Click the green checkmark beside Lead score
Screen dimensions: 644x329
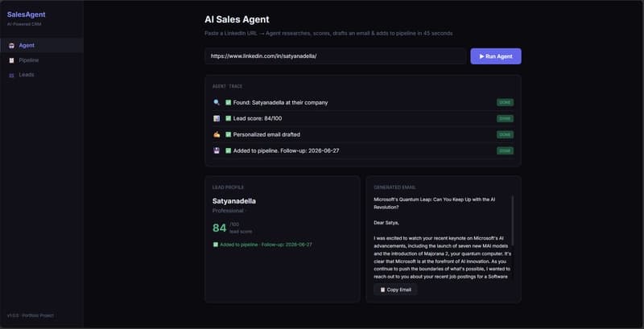pyautogui.click(x=229, y=118)
